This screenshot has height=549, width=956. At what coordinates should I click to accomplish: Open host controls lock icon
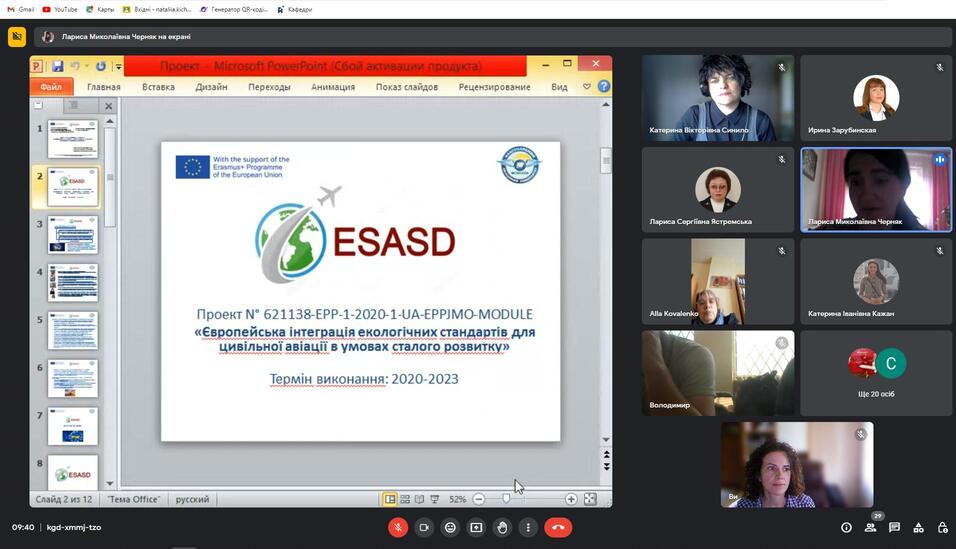coord(942,527)
